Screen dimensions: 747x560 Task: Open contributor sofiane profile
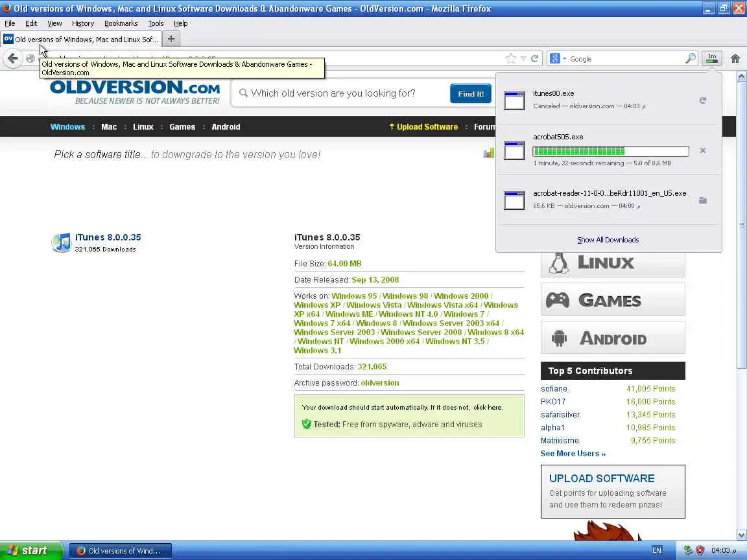pyautogui.click(x=554, y=389)
